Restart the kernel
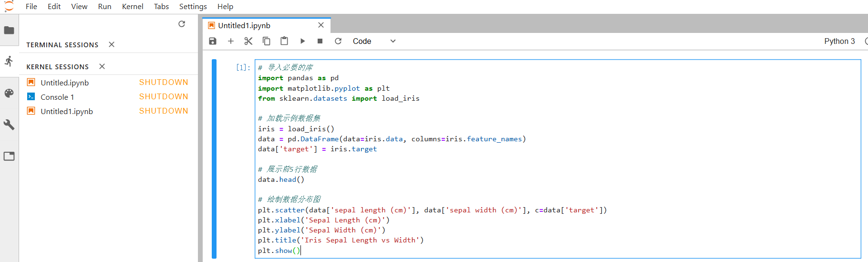This screenshot has height=262, width=868. click(338, 41)
